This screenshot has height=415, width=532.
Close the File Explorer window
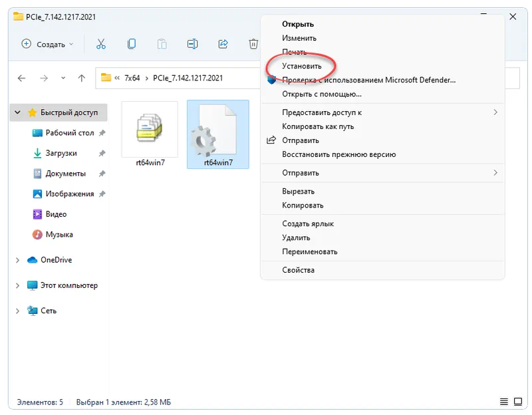513,17
